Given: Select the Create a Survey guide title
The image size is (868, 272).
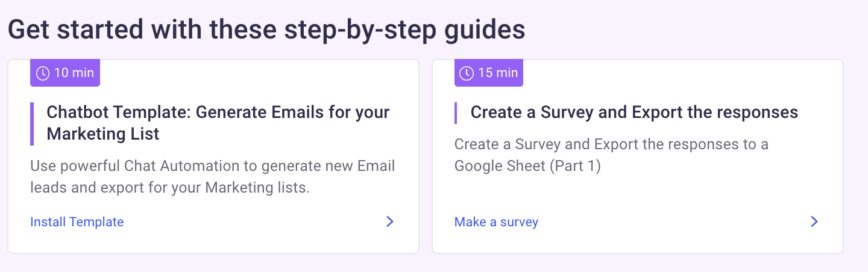Looking at the screenshot, I should point(634,113).
